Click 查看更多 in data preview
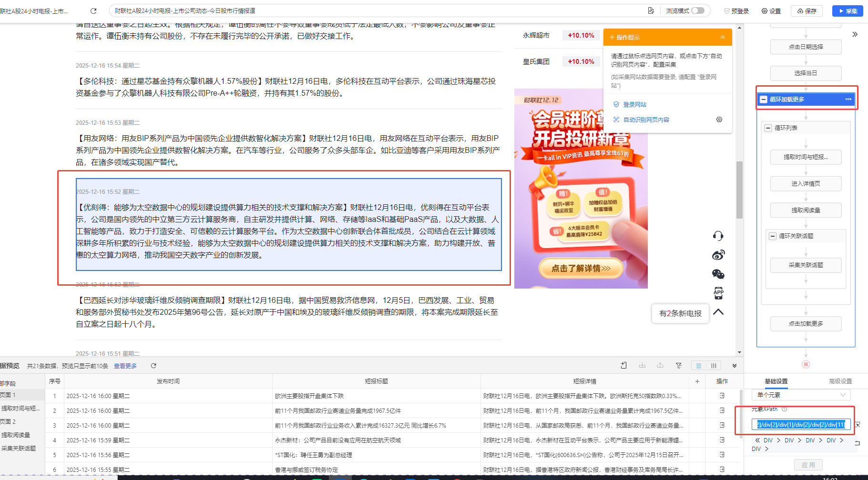Screen dimensions: 868x480 pyautogui.click(x=125, y=366)
